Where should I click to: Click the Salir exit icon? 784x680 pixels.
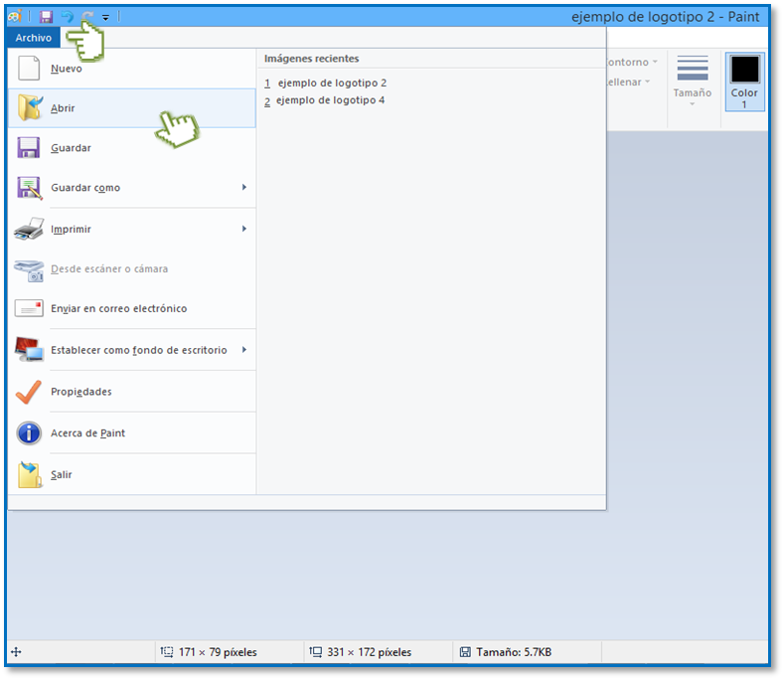click(x=30, y=474)
